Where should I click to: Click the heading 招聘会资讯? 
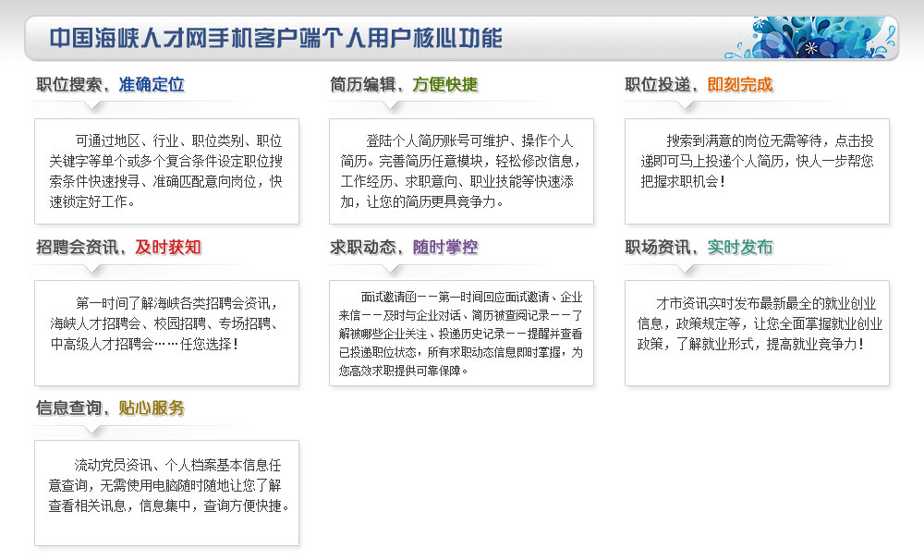(x=78, y=248)
